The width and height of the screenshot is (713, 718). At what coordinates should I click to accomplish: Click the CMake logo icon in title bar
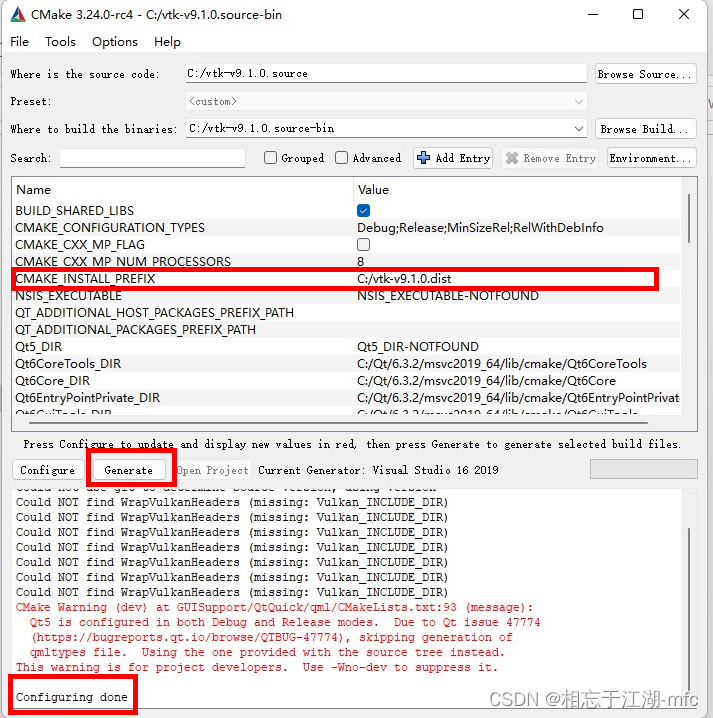18,15
